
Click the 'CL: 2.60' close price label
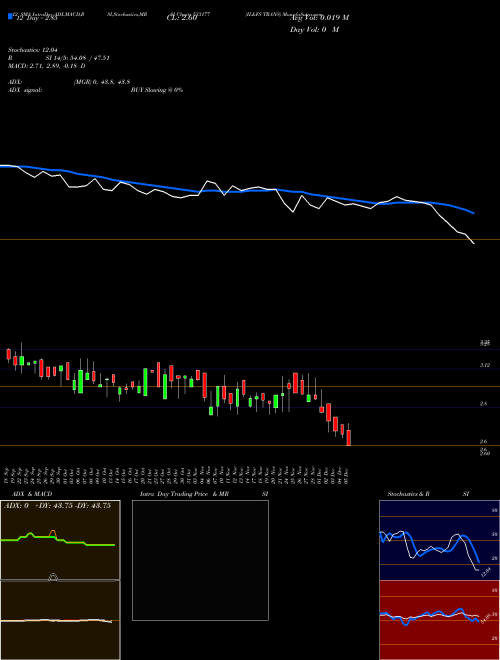[x=182, y=18]
